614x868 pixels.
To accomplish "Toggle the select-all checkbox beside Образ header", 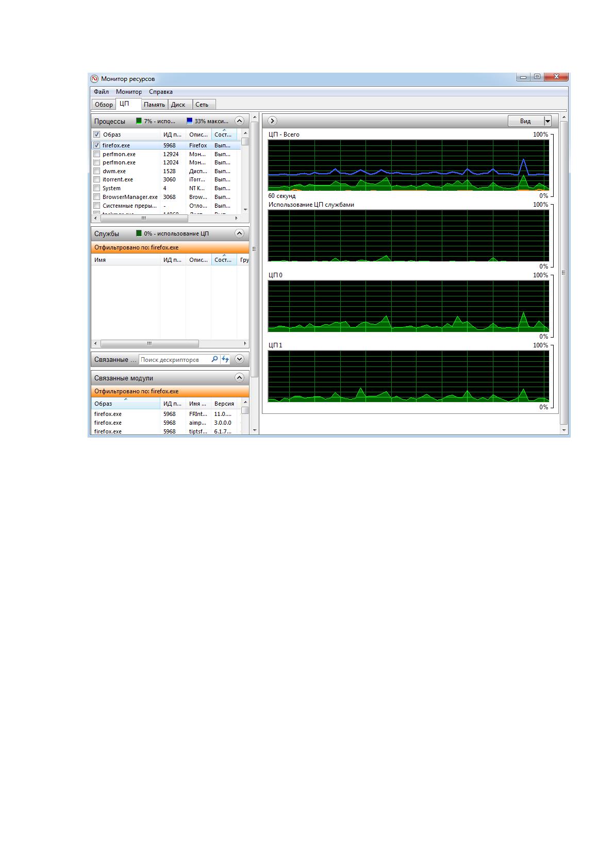I will tap(96, 135).
